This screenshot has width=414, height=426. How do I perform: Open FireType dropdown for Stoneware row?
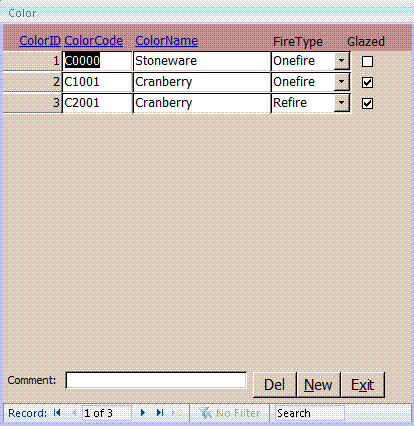pyautogui.click(x=341, y=61)
